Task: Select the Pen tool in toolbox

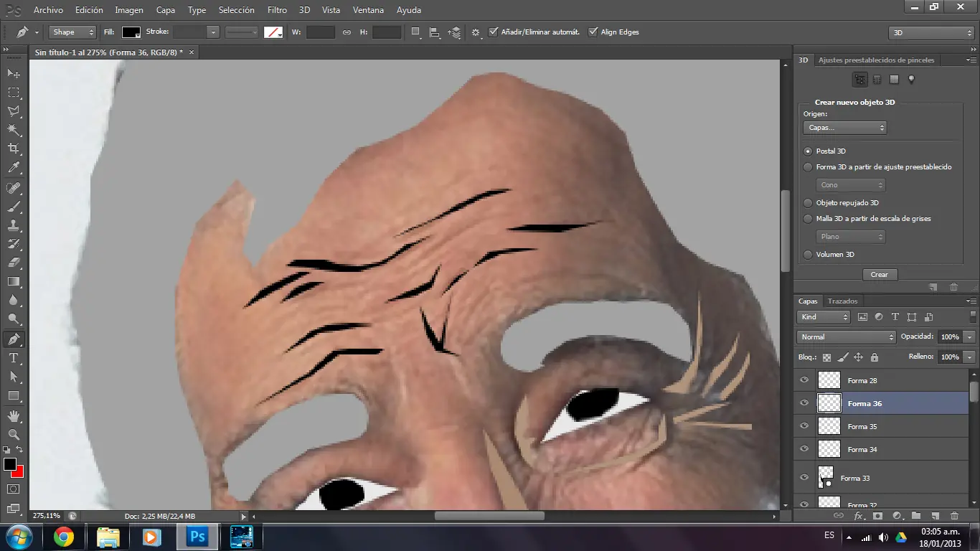Action: tap(14, 339)
